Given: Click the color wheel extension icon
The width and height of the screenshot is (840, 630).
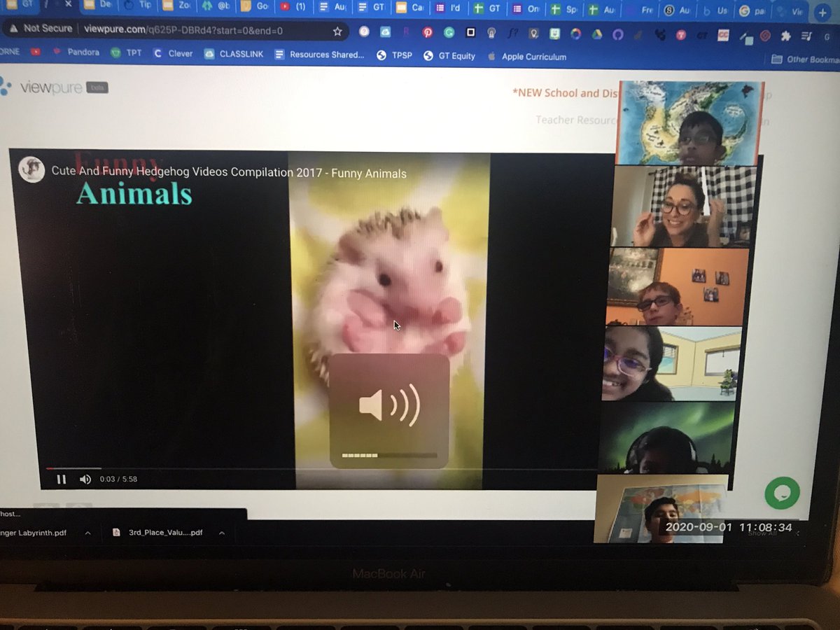Looking at the screenshot, I should pos(575,34).
